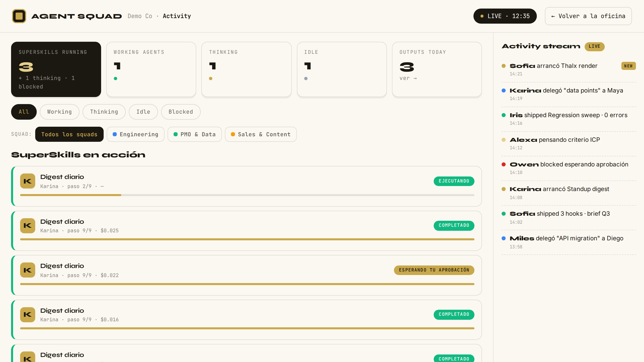Open 'Sofia shipped 3 hooks · brief Q3' entry
The height and width of the screenshot is (362, 644).
569,218
